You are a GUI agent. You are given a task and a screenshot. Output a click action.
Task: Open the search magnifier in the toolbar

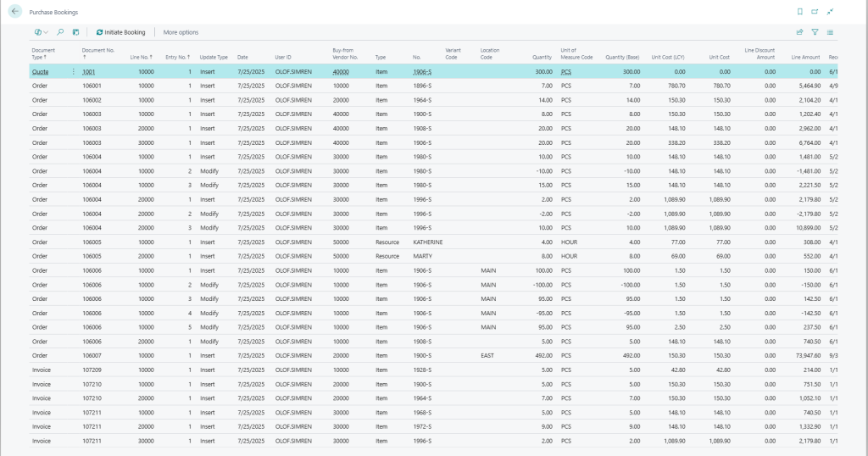(x=60, y=32)
